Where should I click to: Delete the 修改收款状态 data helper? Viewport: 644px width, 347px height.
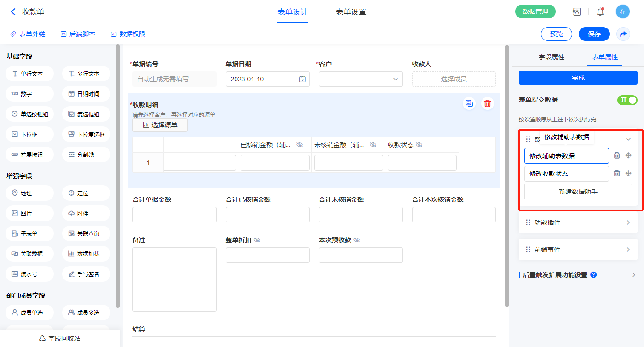[617, 173]
